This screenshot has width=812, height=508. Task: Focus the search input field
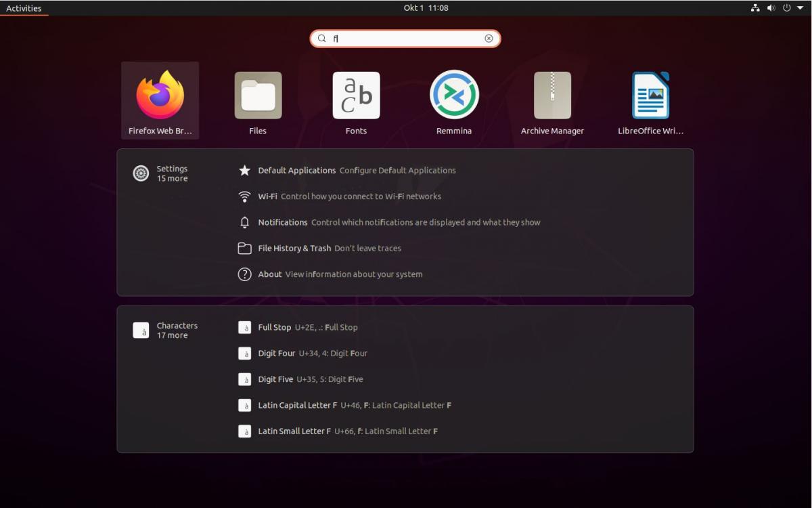406,39
